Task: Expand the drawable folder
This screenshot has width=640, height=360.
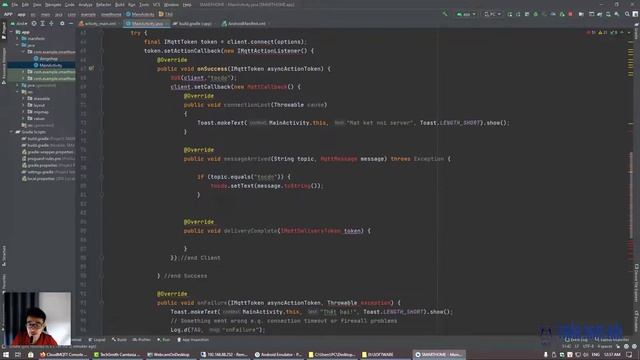Action: (23, 98)
